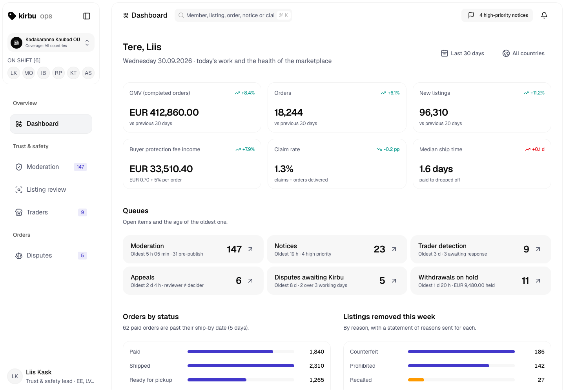565x392 pixels.
Task: Open the All countries filter
Action: (x=523, y=53)
